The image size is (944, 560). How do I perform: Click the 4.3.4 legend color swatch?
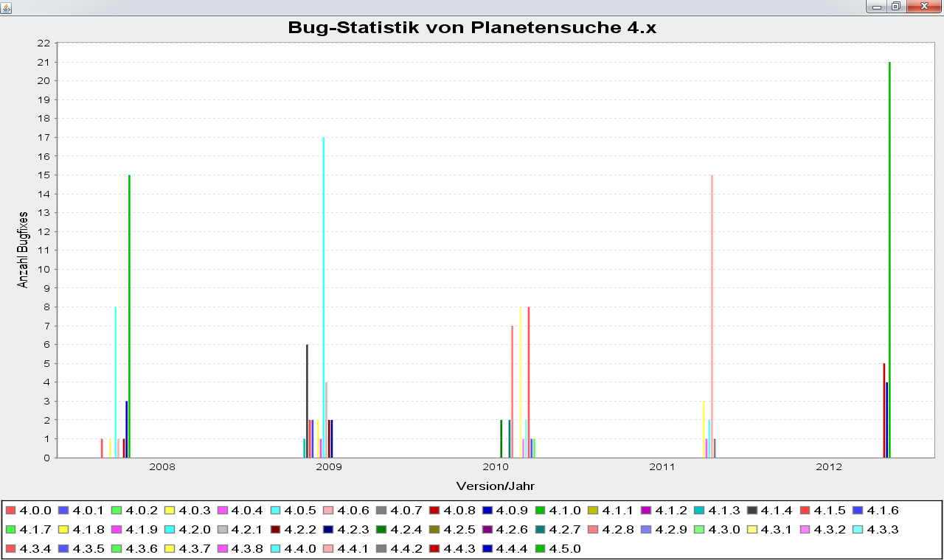[10, 548]
